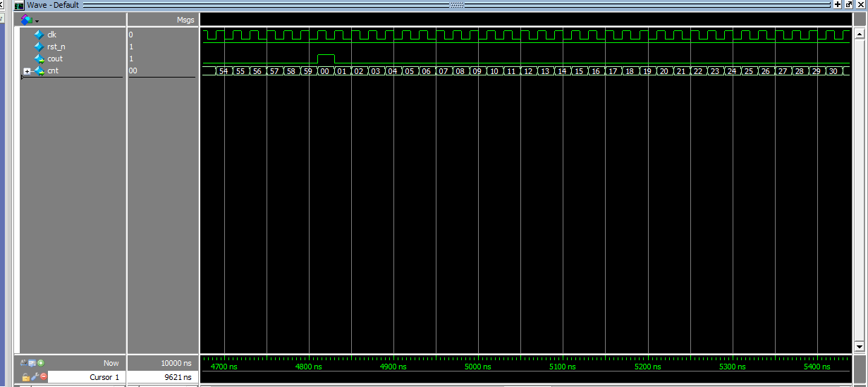Delete Cursor 1 with red minus icon

click(43, 377)
